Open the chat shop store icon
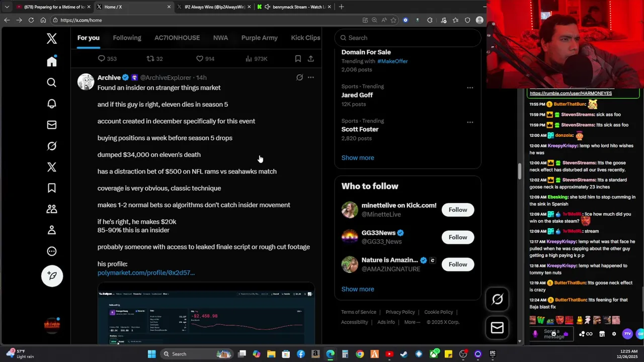Viewport: 644px width, 362px height. tap(602, 334)
